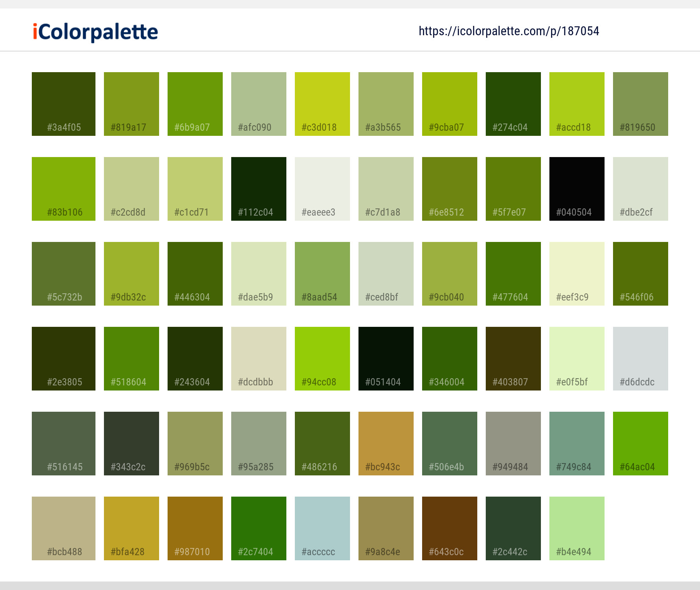Click the #506e4b swatch

[450, 444]
